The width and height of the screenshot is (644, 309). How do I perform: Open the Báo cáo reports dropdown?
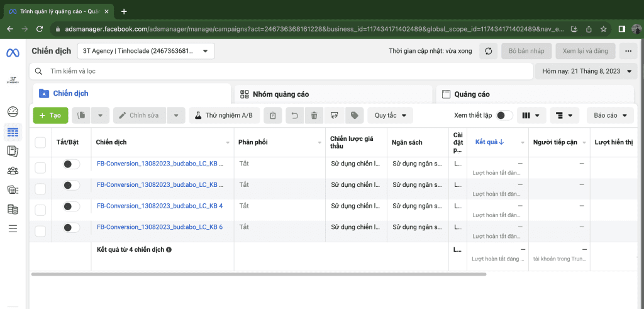(x=610, y=115)
